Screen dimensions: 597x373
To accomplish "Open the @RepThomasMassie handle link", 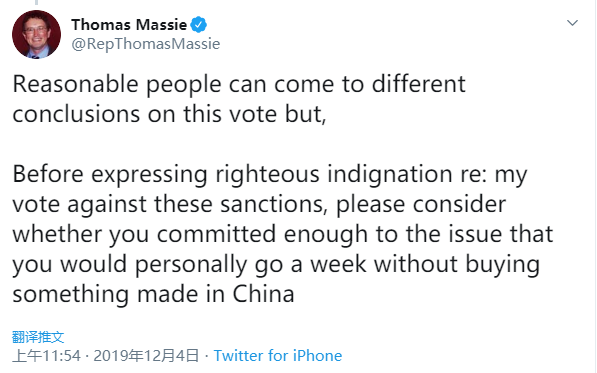I will click(146, 44).
